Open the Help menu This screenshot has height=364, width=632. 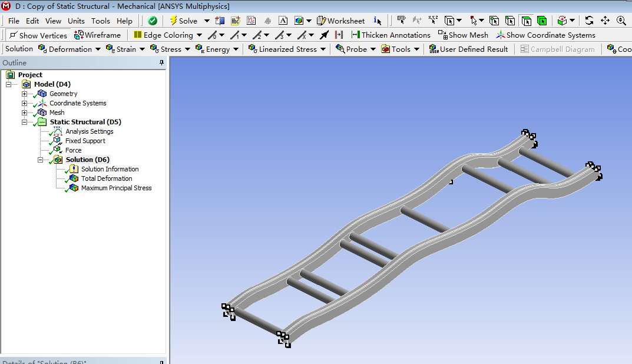click(124, 21)
